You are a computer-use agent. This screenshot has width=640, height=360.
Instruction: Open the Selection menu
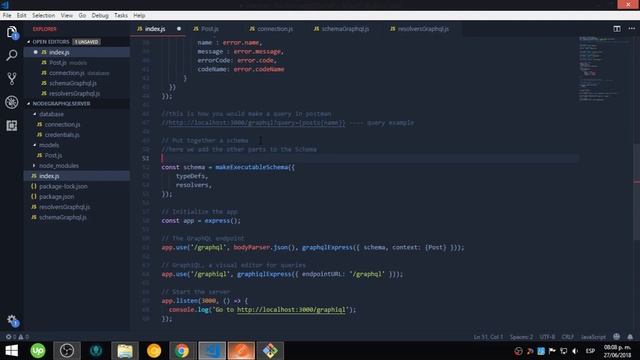click(x=44, y=15)
